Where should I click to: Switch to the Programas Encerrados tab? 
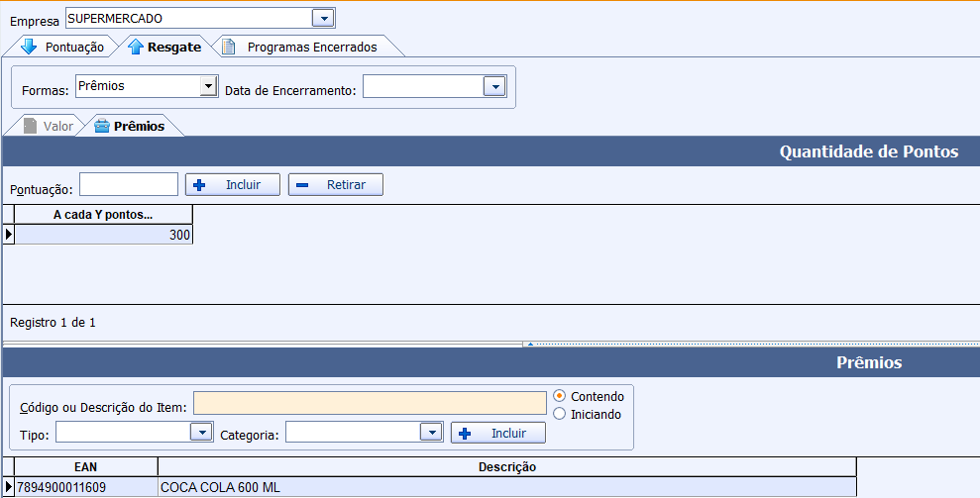[311, 47]
